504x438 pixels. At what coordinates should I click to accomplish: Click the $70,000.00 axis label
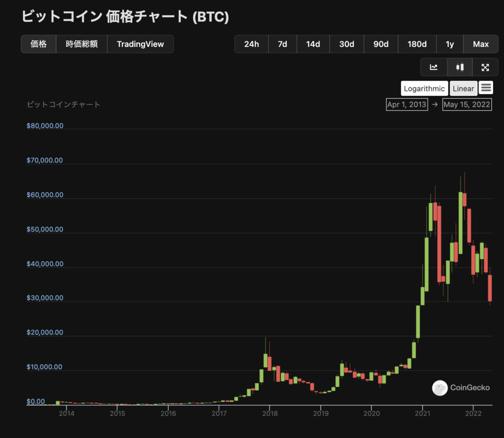pyautogui.click(x=45, y=160)
